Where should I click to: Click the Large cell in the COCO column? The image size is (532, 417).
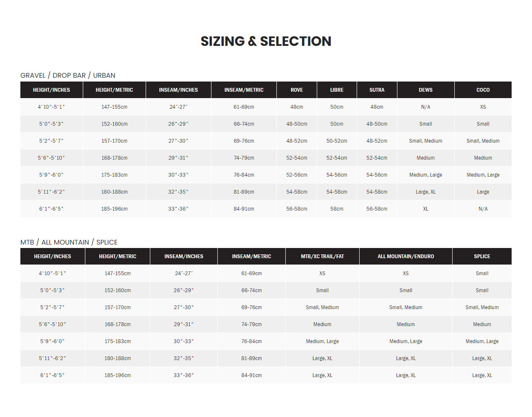click(483, 192)
